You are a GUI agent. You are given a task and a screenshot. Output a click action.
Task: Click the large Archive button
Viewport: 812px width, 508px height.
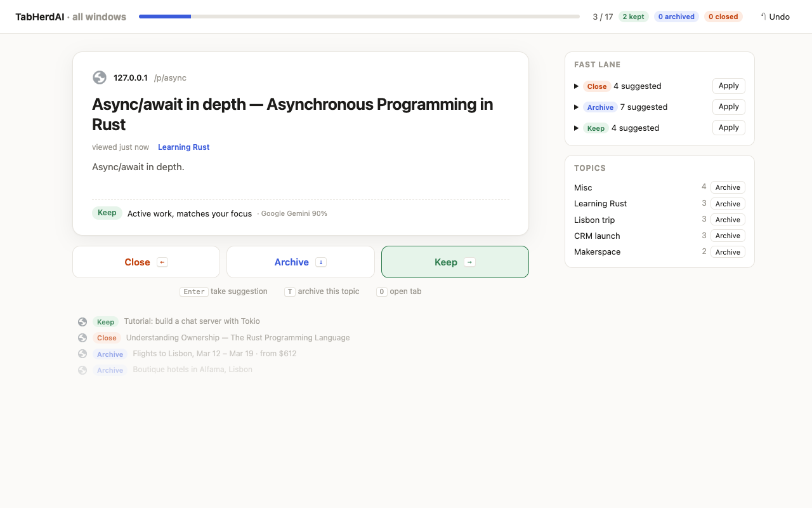tap(301, 262)
